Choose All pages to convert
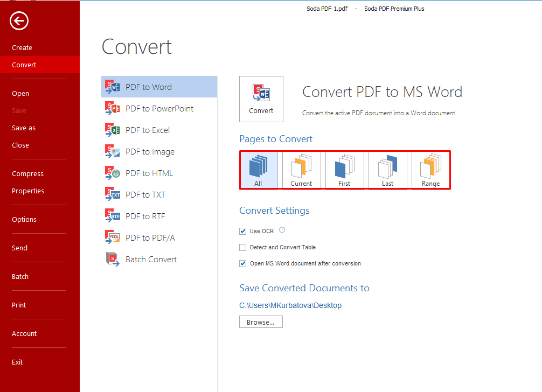 [259, 170]
